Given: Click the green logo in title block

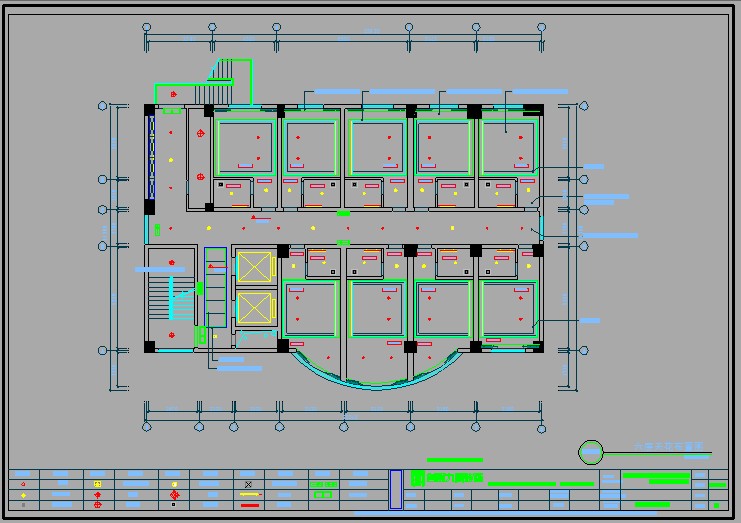Looking at the screenshot, I should [x=418, y=477].
